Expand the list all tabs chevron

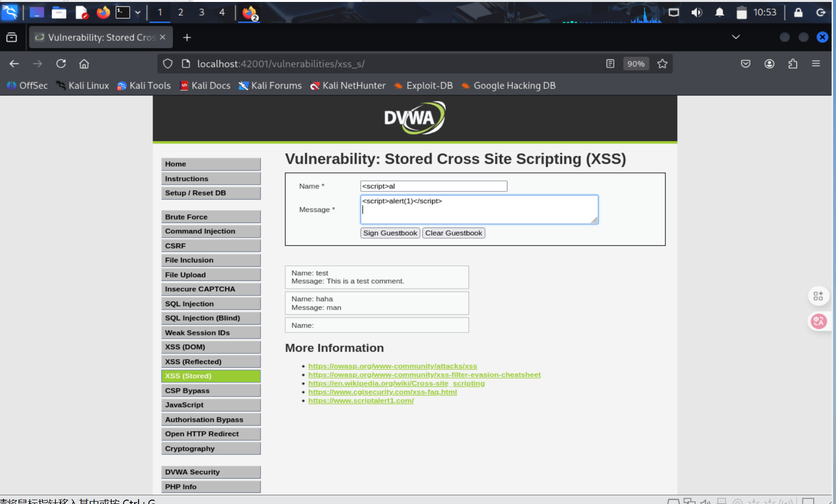click(736, 37)
